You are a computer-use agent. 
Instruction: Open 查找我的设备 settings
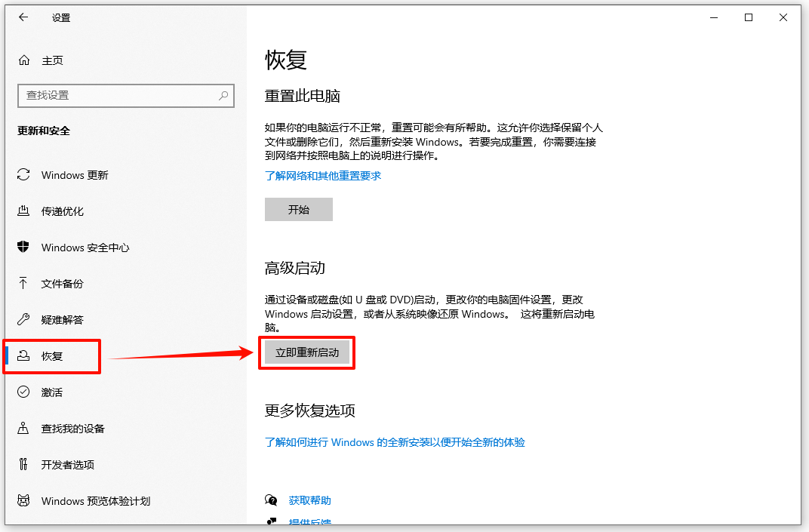tap(72, 428)
